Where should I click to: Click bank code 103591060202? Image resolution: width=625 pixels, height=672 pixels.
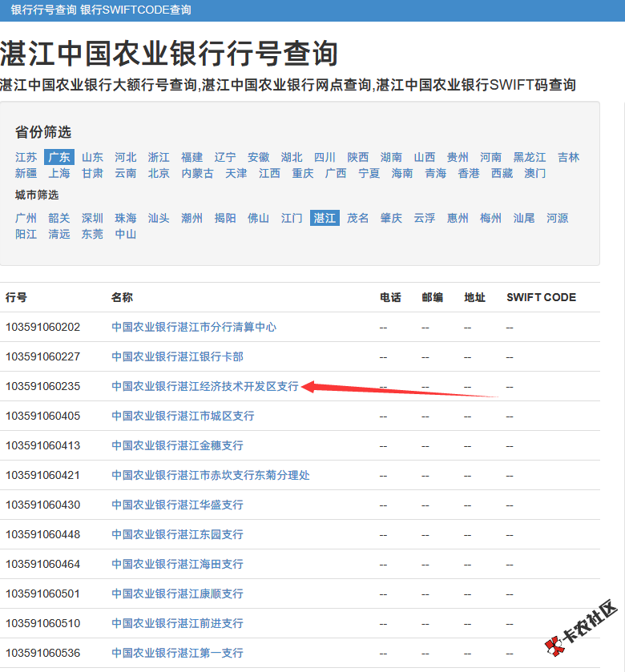pos(42,327)
